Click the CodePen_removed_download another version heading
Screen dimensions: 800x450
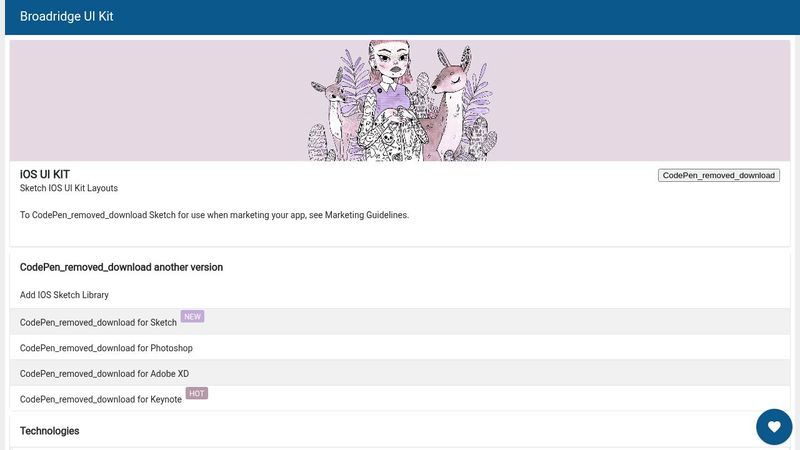pyautogui.click(x=121, y=267)
